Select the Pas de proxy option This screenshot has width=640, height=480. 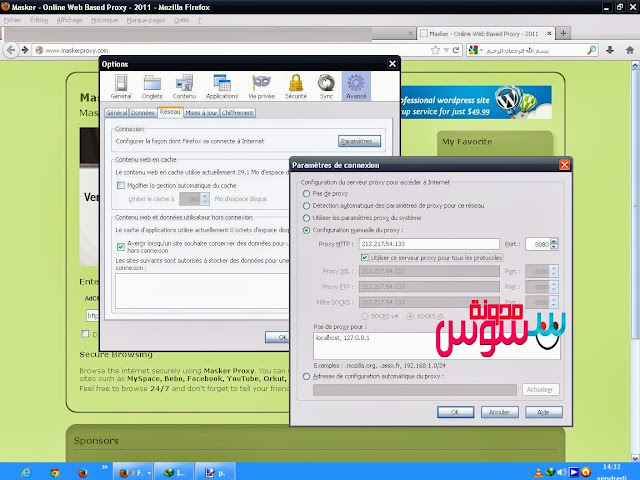(x=306, y=193)
